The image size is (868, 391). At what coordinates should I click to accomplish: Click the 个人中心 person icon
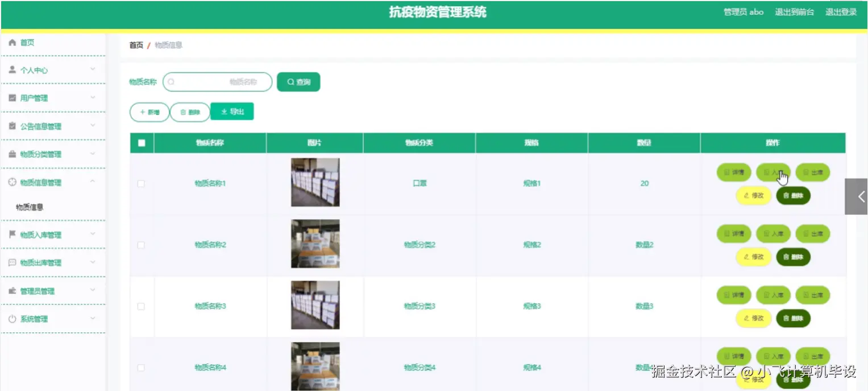[11, 69]
